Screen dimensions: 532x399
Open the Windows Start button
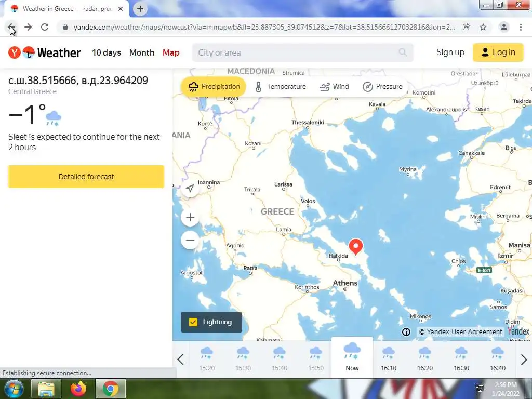(13, 389)
